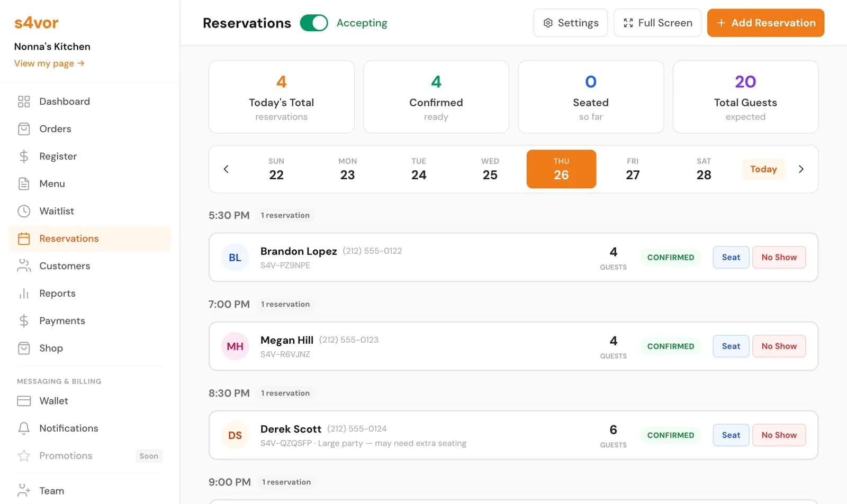Click Add Reservation button

765,23
